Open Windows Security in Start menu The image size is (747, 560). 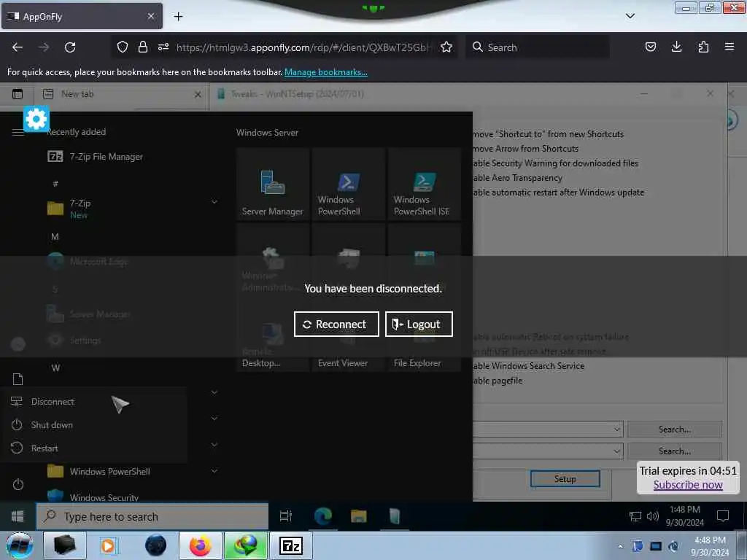pos(104,496)
